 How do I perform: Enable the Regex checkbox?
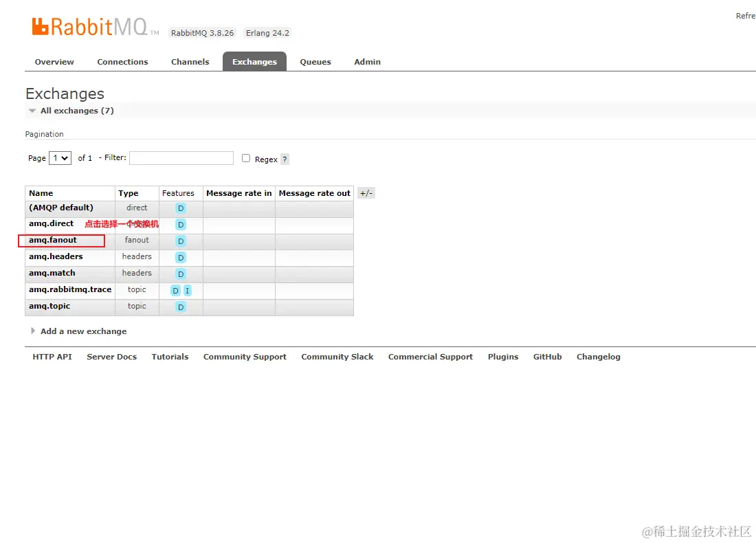[246, 158]
